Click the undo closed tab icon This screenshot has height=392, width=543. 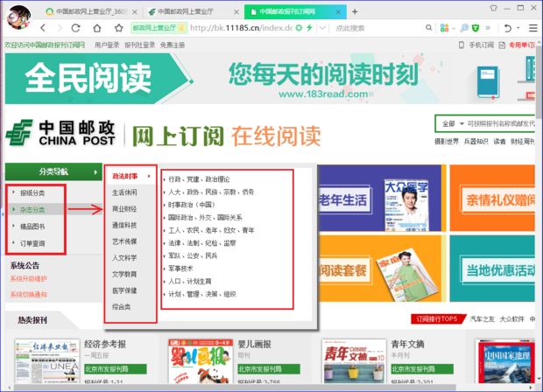click(508, 28)
